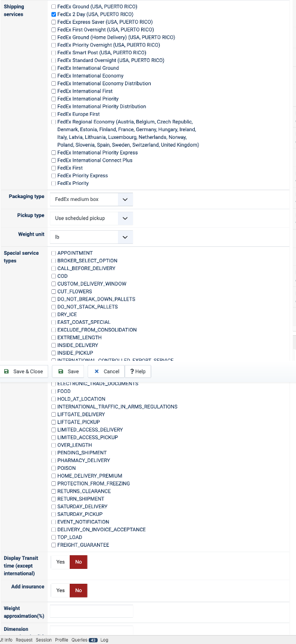Click the X icon on Cancel
This screenshot has height=644, width=296.
pyautogui.click(x=96, y=371)
